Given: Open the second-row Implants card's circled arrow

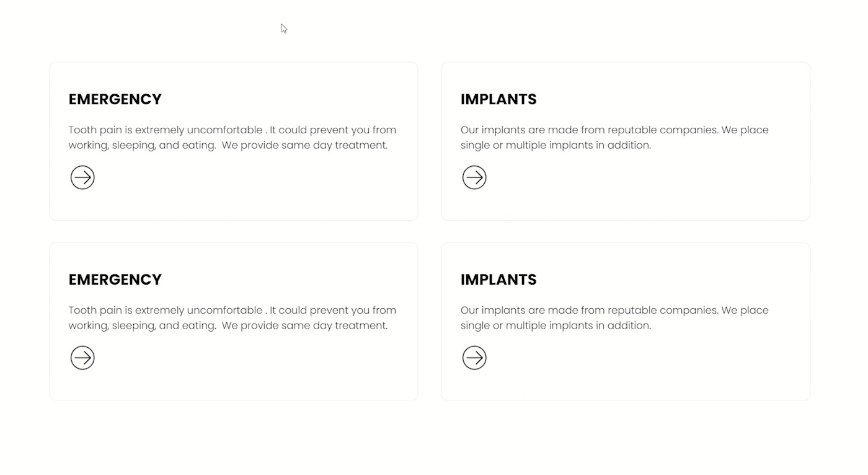Looking at the screenshot, I should 474,358.
